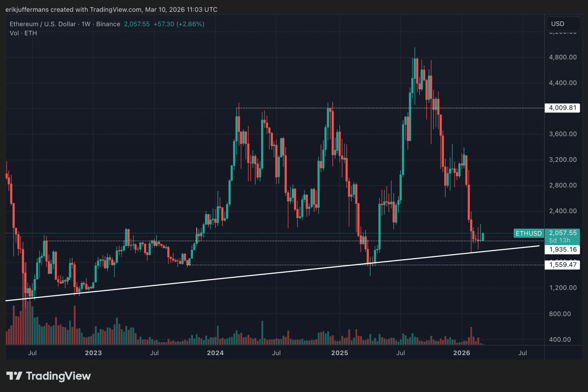Click the 2,057.55 current price axis label
Image resolution: width=588 pixels, height=392 pixels.
[x=562, y=233]
